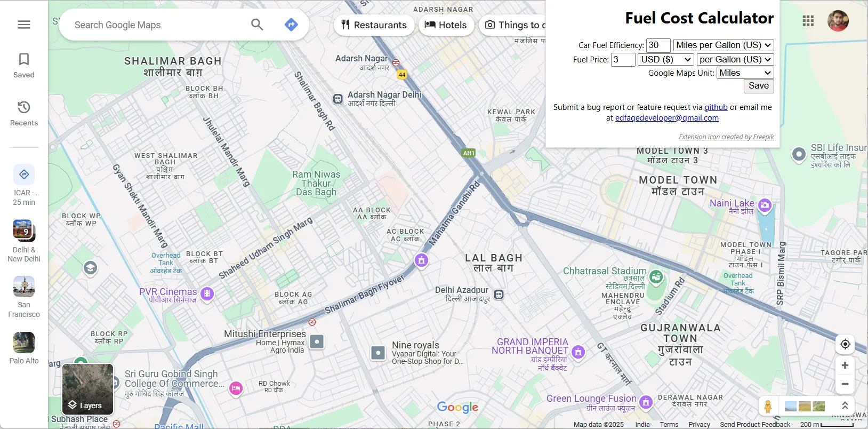Click the GRAND IMPERIA NORTH BANQUET pin
Image resolution: width=868 pixels, height=429 pixels.
pyautogui.click(x=578, y=352)
